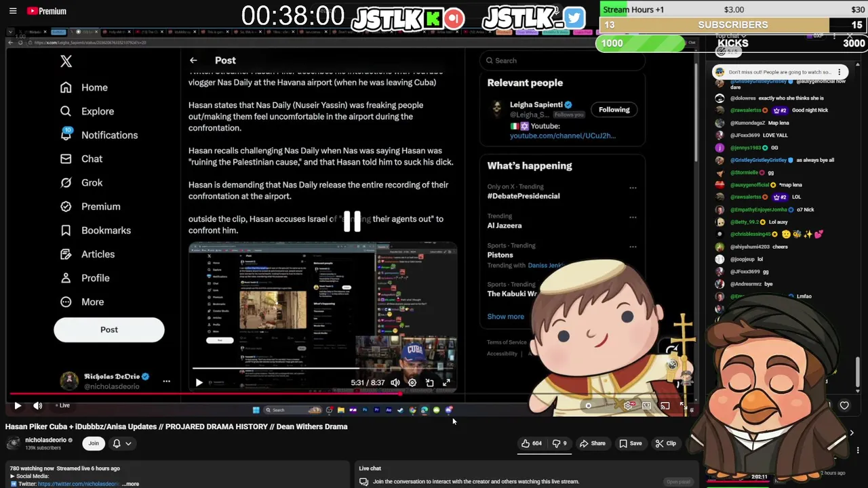This screenshot has height=488, width=868.
Task: Enable picture-in-picture on tweet video
Action: point(429,383)
